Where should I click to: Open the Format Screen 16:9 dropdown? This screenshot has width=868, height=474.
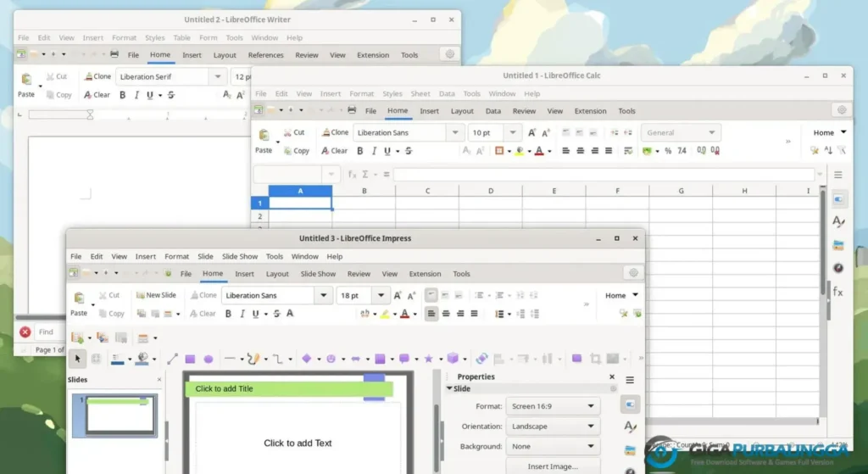click(553, 406)
